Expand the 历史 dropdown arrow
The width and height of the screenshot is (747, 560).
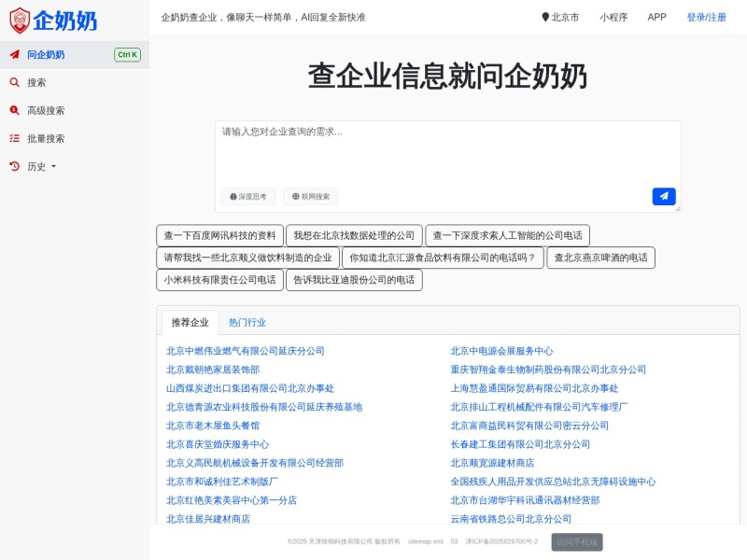(x=53, y=167)
